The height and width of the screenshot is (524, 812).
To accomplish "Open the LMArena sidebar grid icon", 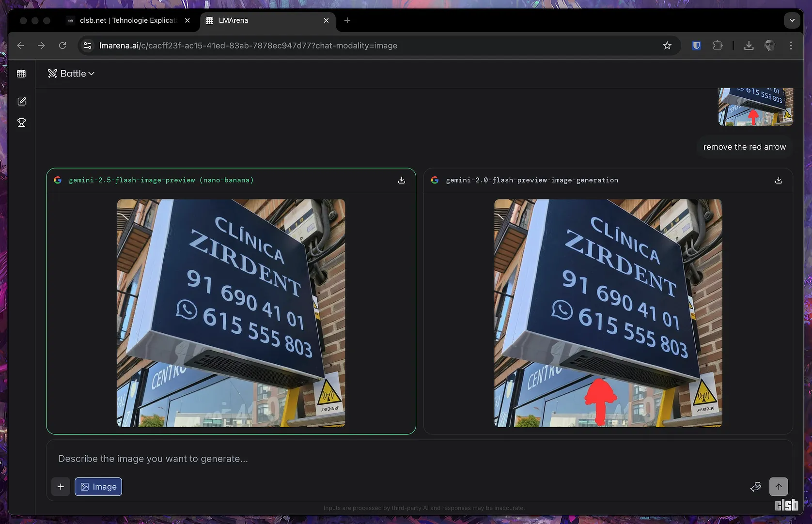I will [21, 74].
